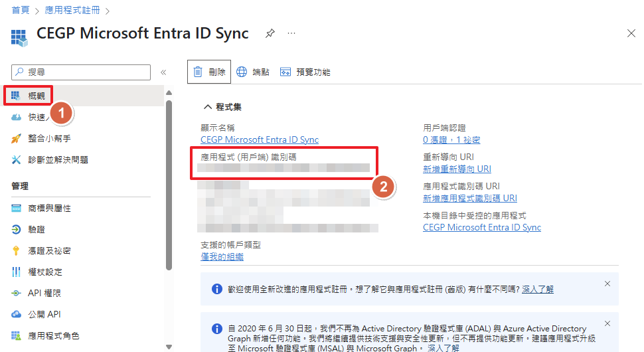Screen dimensions: 644x352
Task: Open 端點 endpoints globe button
Action: coord(253,72)
